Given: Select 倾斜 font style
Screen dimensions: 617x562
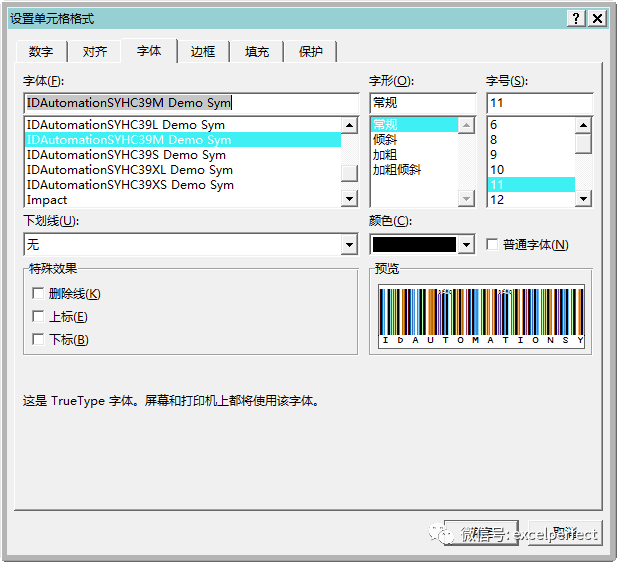Looking at the screenshot, I should pos(414,140).
